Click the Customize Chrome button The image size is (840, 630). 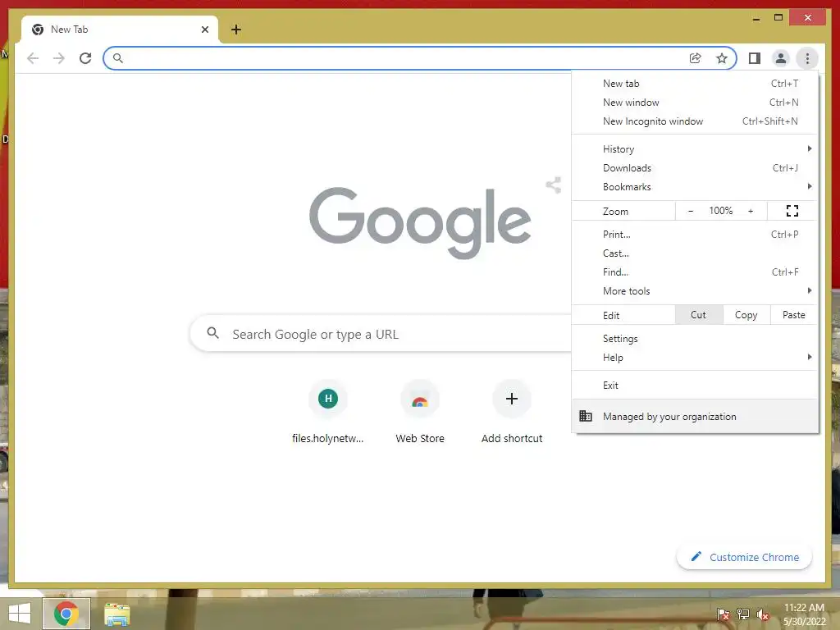tap(744, 557)
